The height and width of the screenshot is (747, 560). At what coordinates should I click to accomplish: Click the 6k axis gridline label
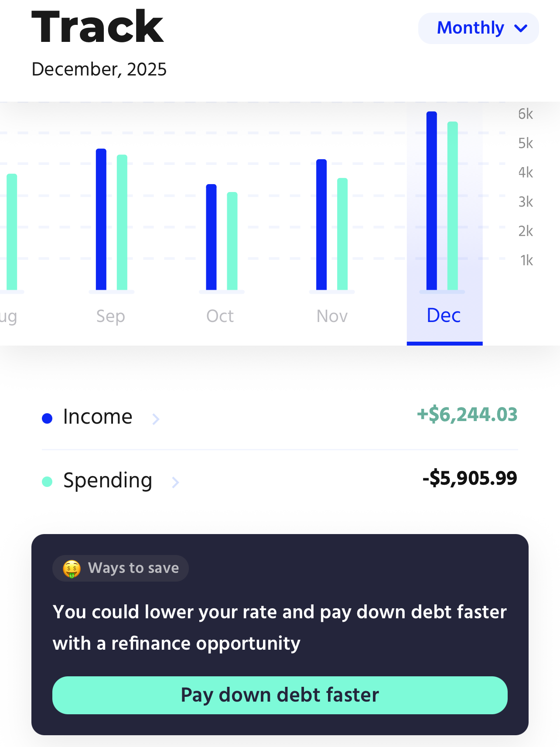525,114
